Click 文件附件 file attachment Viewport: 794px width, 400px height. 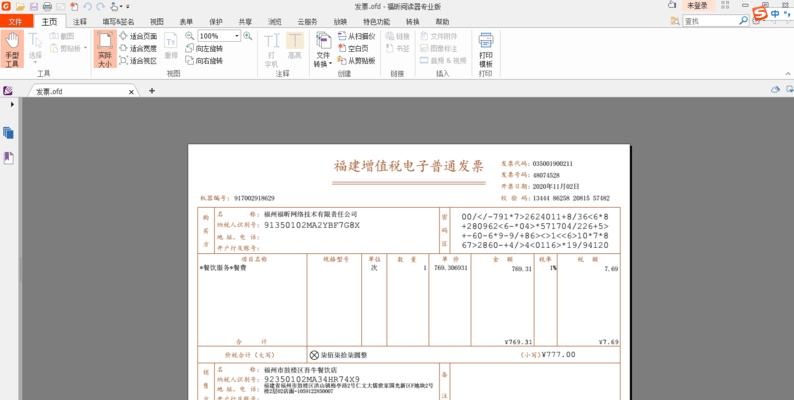coord(439,36)
